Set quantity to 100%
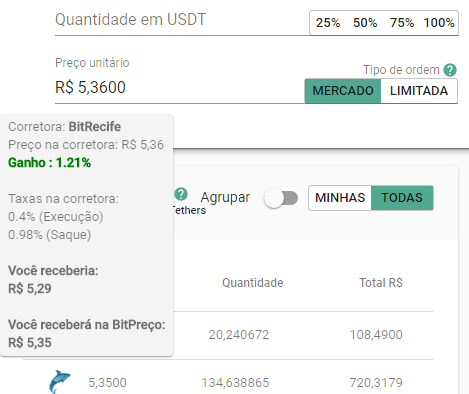The image size is (469, 394). pos(439,23)
